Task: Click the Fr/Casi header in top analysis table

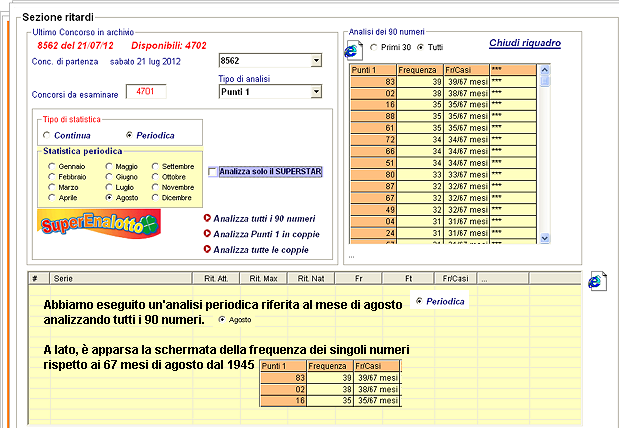Action: pos(467,70)
